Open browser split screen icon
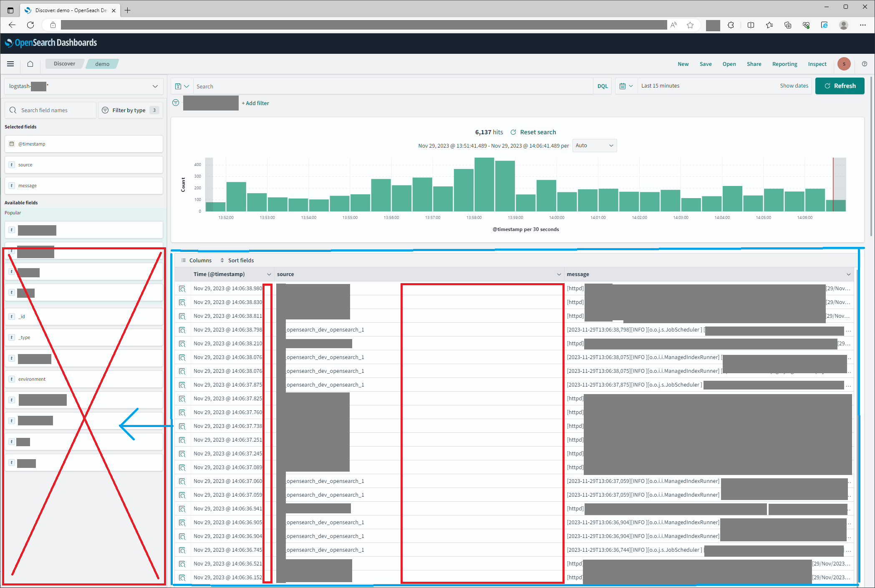875x588 pixels. tap(751, 25)
